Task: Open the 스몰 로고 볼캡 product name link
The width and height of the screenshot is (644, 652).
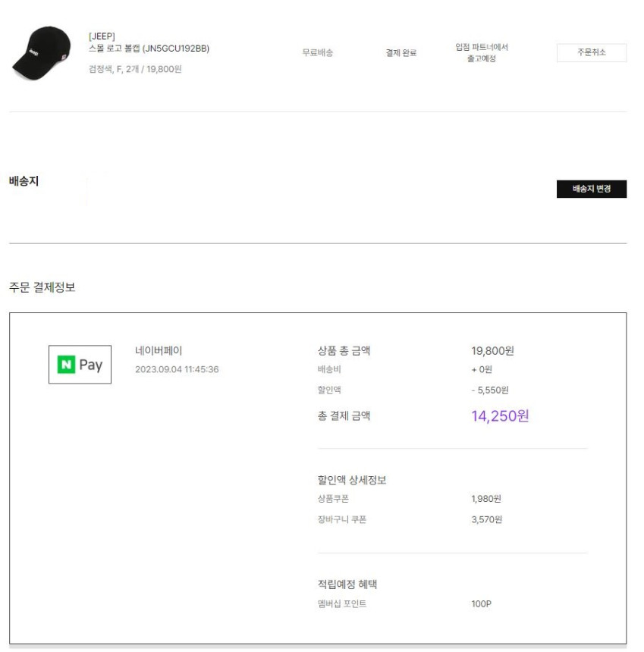Action: tap(149, 49)
